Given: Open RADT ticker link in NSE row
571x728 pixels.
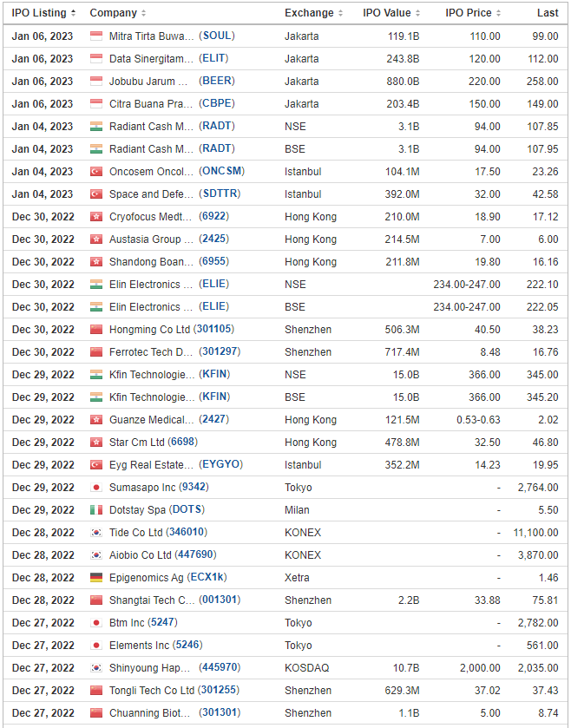Looking at the screenshot, I should click(217, 126).
